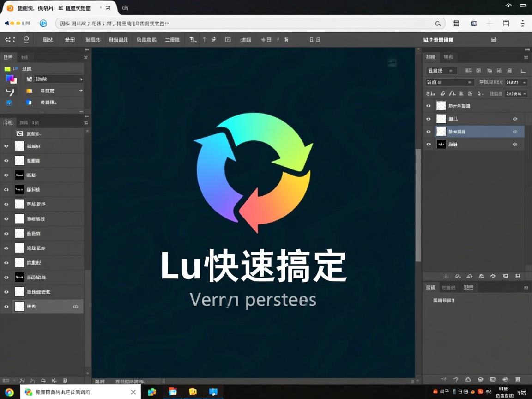532x399 pixels.
Task: Click the browser back navigation button
Action: tap(6, 23)
